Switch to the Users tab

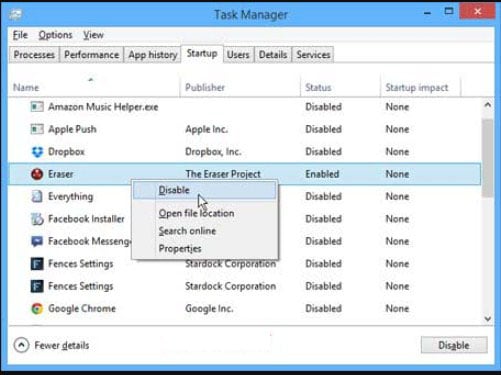click(238, 55)
